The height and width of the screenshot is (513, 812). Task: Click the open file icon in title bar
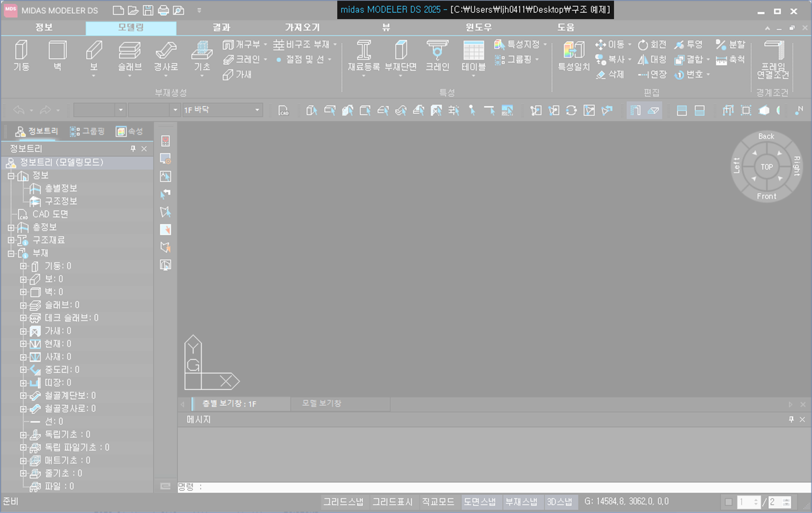tap(133, 10)
